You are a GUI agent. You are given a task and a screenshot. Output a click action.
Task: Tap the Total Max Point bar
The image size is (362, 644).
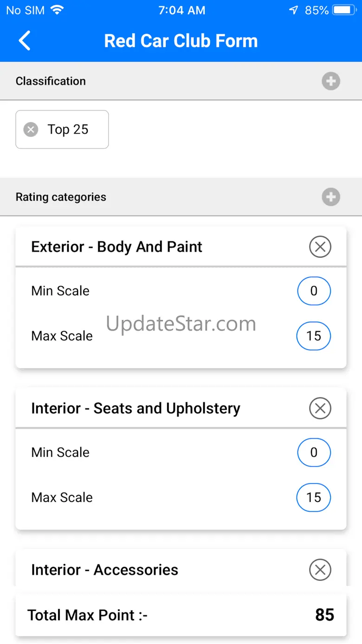tap(181, 615)
